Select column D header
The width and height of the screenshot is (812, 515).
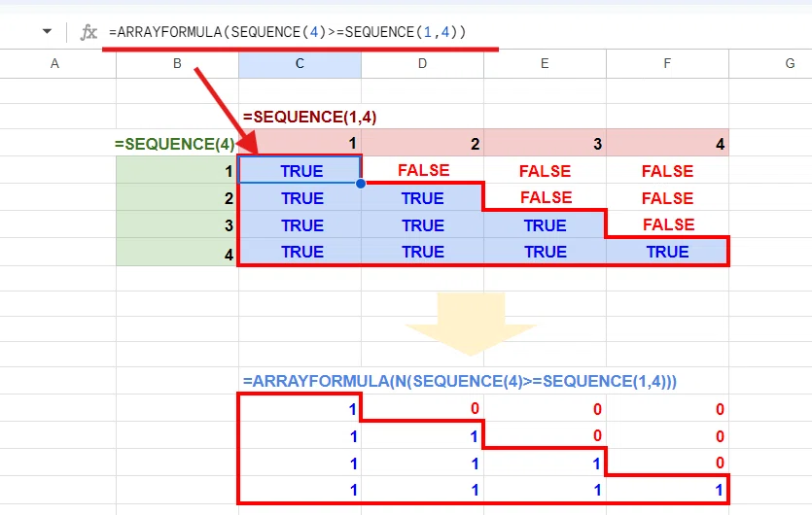(423, 64)
